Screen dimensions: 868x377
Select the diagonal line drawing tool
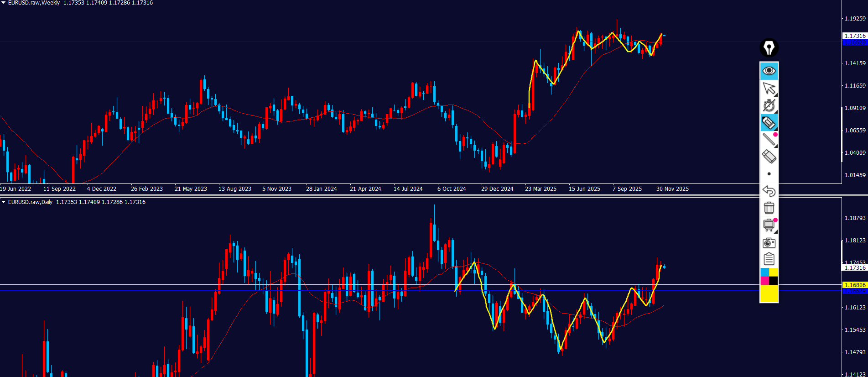tap(769, 140)
